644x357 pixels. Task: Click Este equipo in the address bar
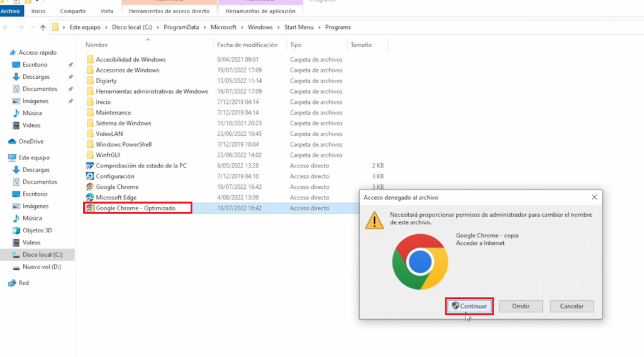[x=85, y=27]
